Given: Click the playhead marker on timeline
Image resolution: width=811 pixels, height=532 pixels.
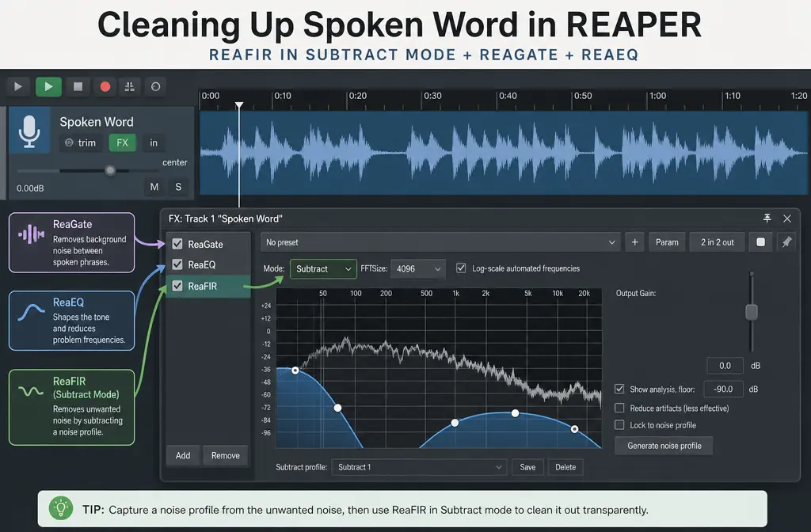Looking at the screenshot, I should coord(239,105).
